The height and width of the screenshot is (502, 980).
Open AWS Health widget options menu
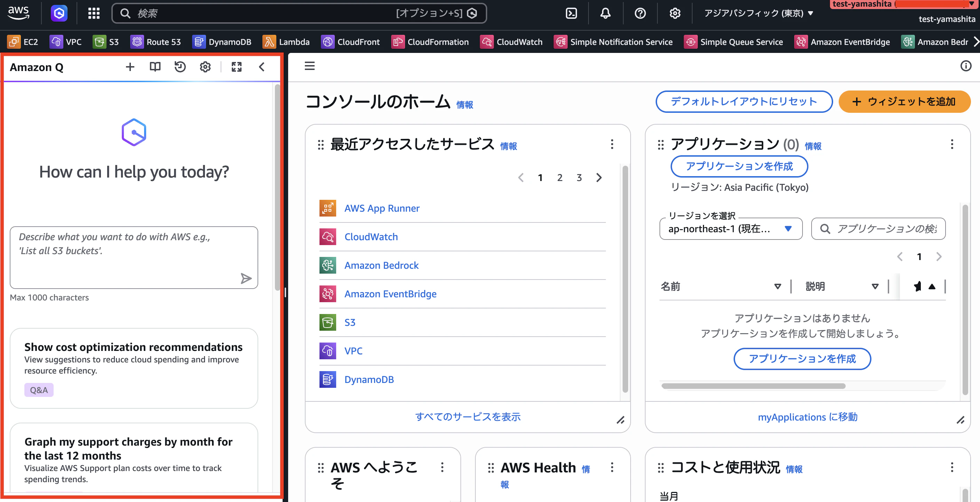612,468
